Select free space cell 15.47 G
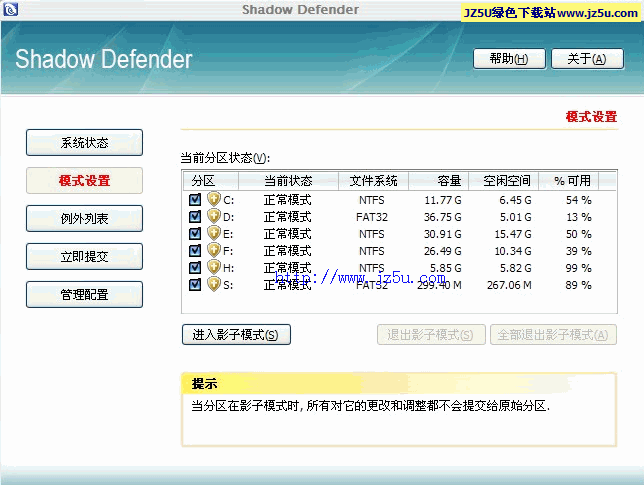The height and width of the screenshot is (485, 644). click(513, 234)
